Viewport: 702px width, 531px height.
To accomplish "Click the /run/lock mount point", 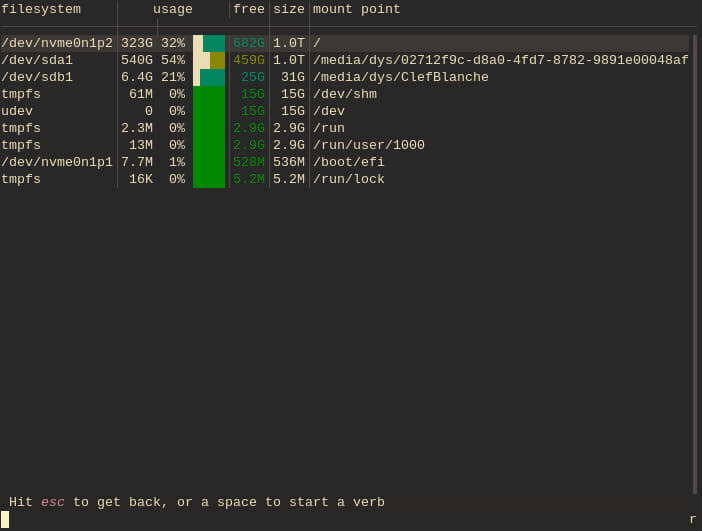I will pos(348,179).
